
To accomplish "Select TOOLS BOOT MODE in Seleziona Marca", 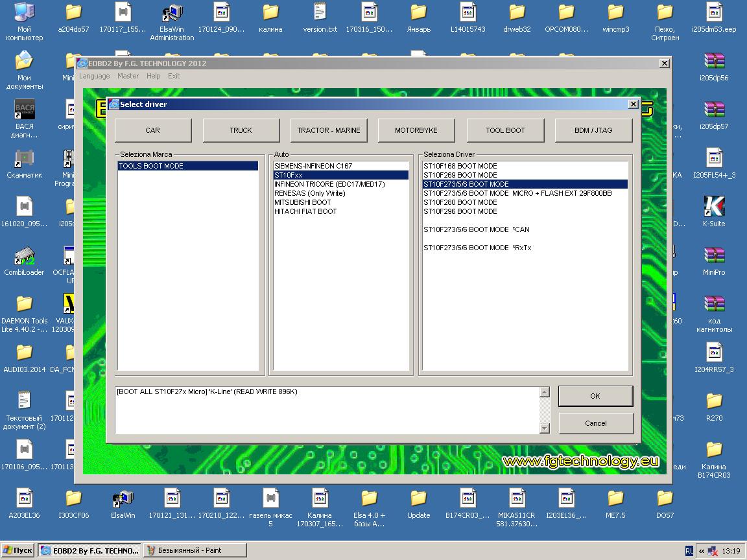I will (187, 166).
